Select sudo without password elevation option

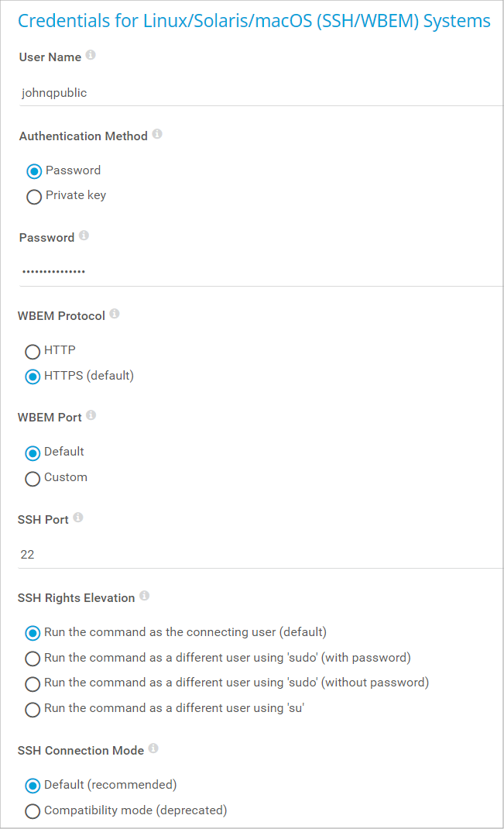click(x=33, y=684)
